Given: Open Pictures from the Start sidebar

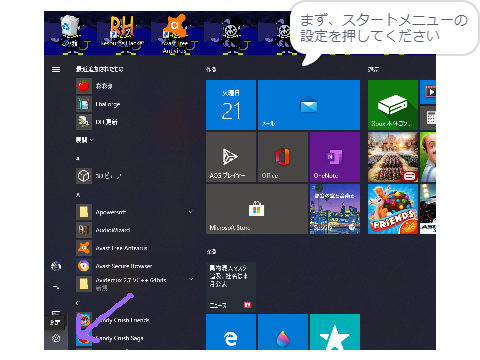Looking at the screenshot, I should 56,313.
